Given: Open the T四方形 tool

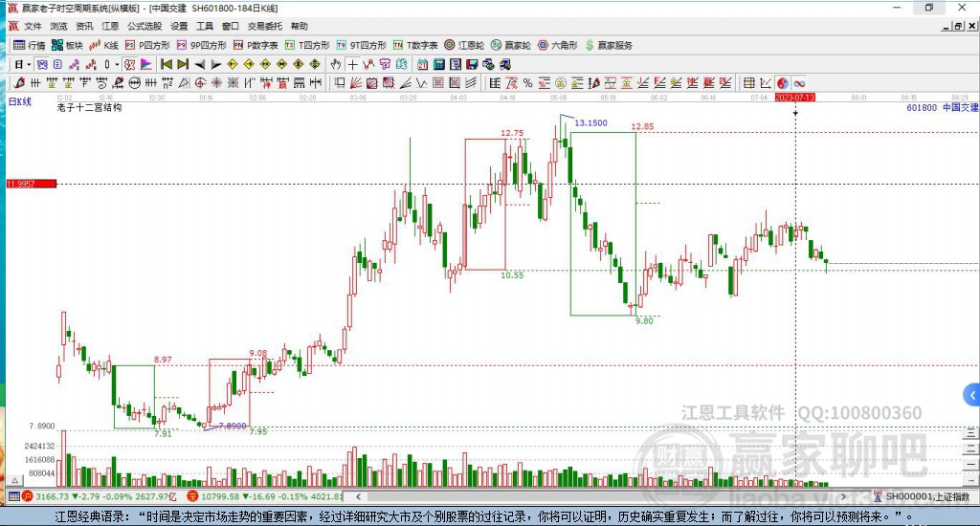Looking at the screenshot, I should (307, 45).
